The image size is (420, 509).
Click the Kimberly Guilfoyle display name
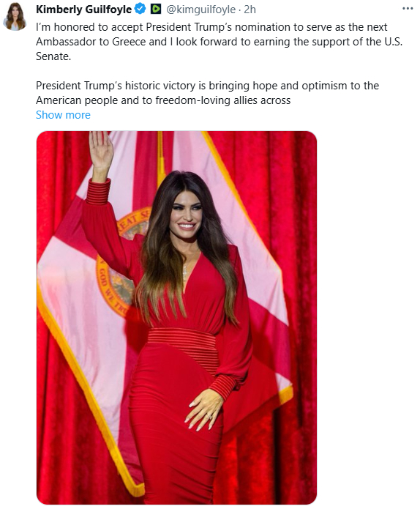(x=83, y=10)
